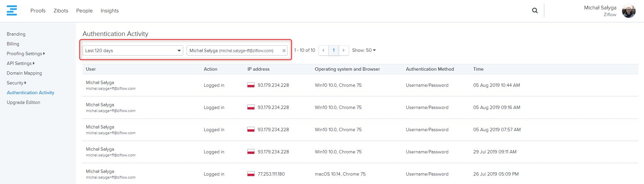Select page 1 in pagination
This screenshot has height=184, width=644.
pos(333,50)
